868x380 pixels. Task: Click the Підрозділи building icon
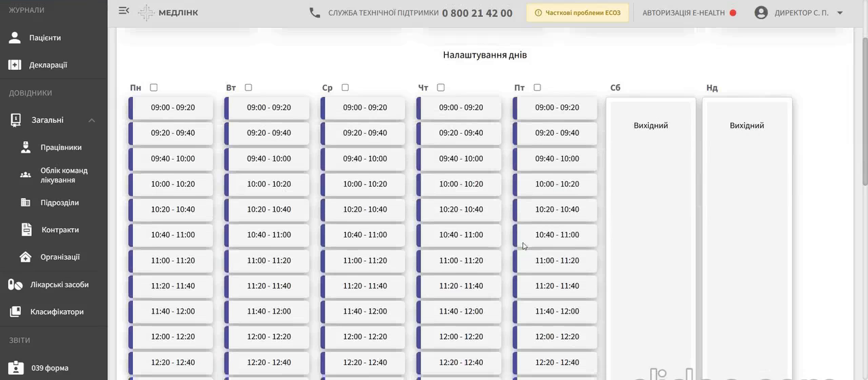pos(26,202)
